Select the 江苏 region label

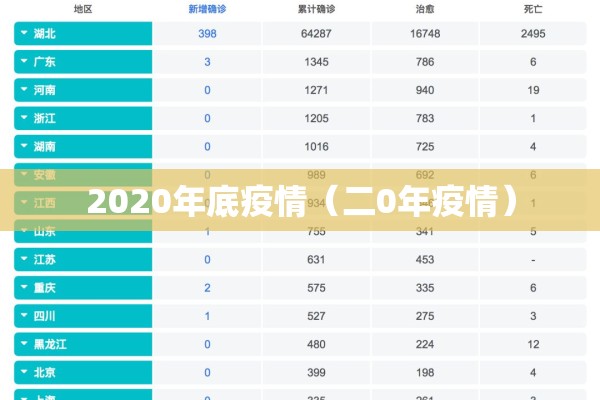point(45,260)
